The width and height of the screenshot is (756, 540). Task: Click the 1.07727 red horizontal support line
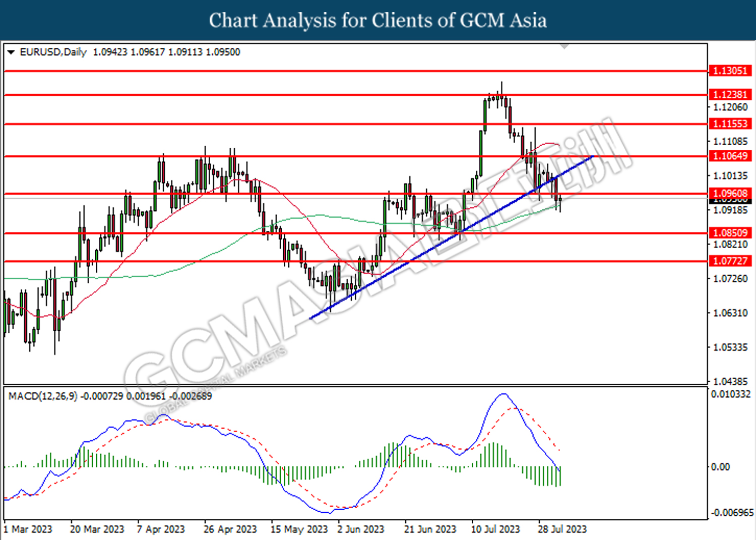coord(356,261)
